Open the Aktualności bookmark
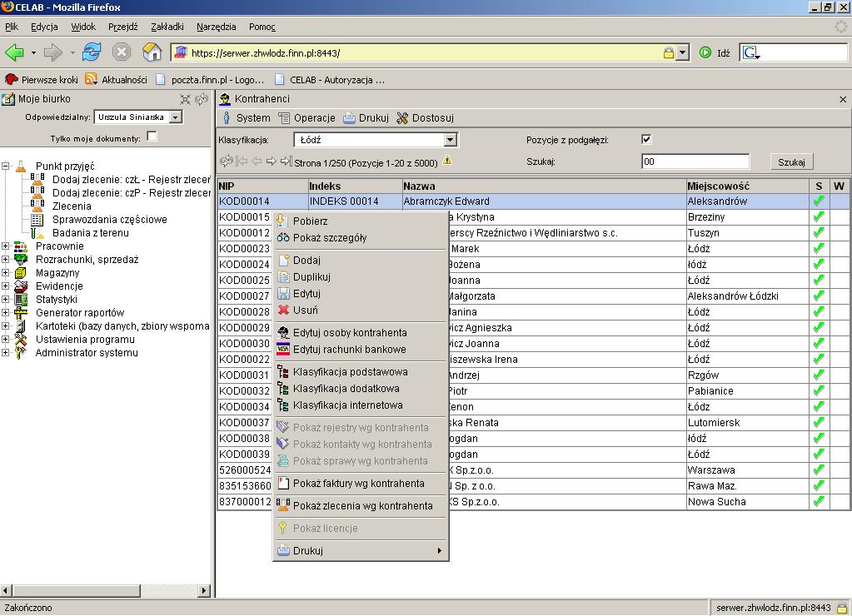 tap(117, 80)
